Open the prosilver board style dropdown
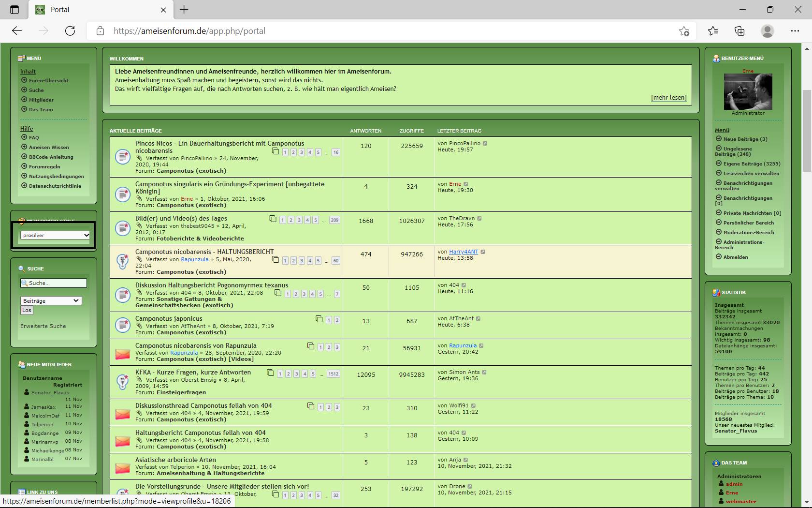This screenshot has width=812, height=508. 55,236
